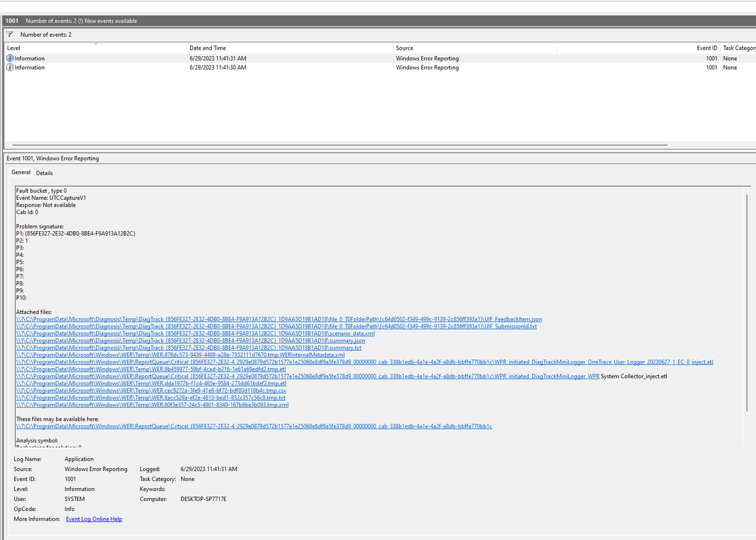
Task: Click Event ID 1001 cell of the 11:41:30 AM event
Action: (712, 67)
